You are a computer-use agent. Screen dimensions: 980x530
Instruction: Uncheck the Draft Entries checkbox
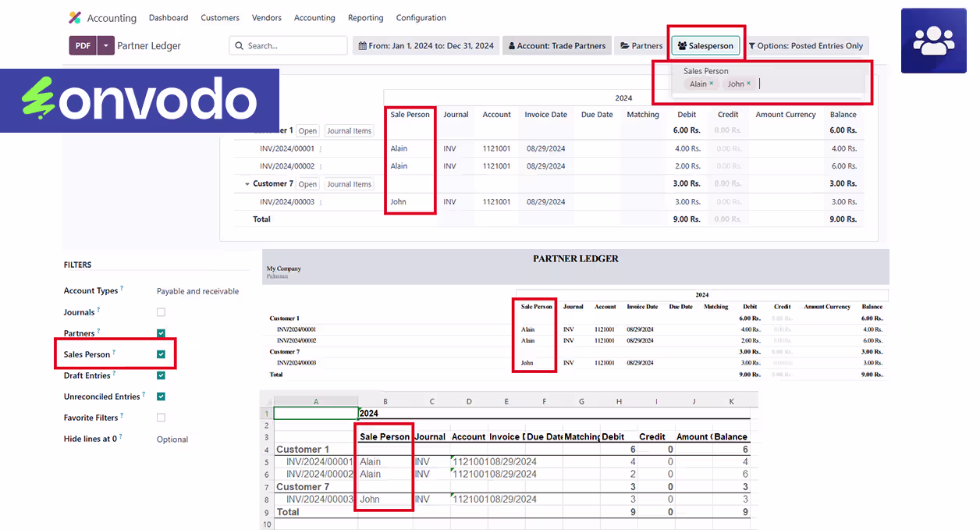click(x=161, y=375)
